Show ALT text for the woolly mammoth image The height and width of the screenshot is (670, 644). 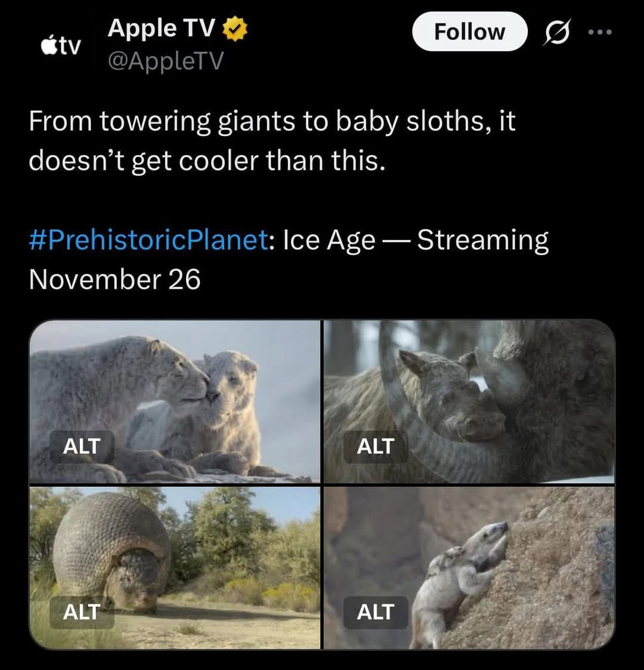(375, 446)
